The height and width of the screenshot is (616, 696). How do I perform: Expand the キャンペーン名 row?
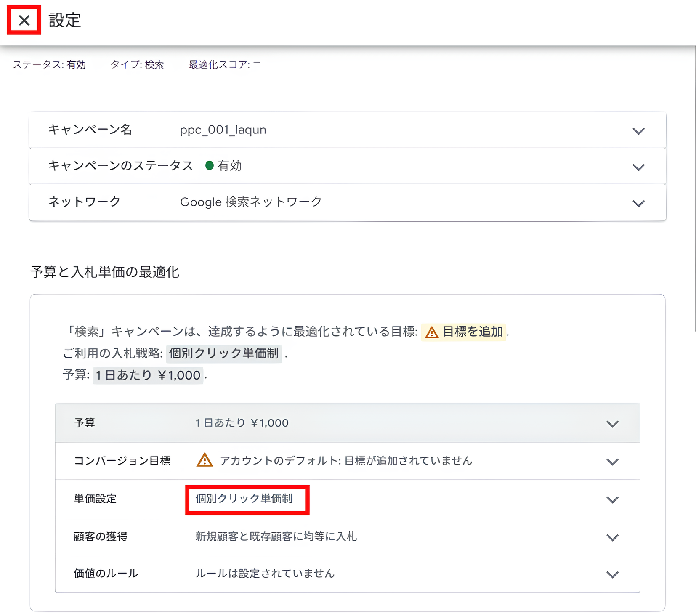tap(638, 130)
